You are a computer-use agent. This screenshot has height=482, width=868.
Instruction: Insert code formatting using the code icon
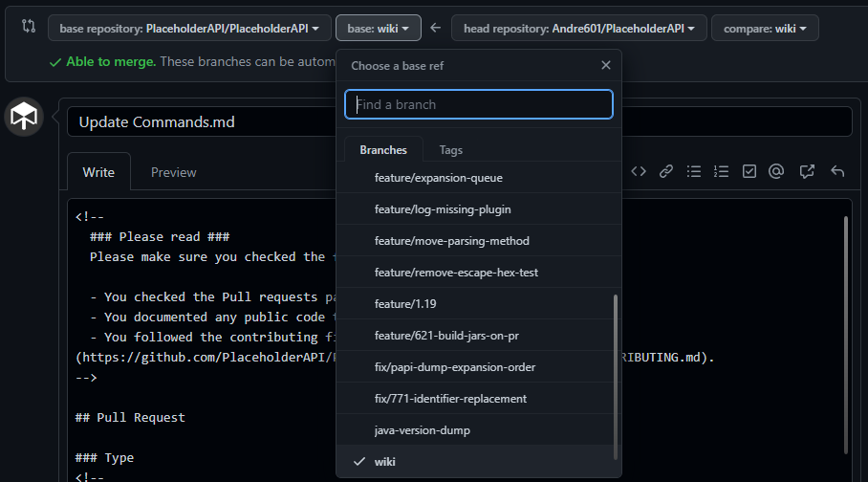639,171
